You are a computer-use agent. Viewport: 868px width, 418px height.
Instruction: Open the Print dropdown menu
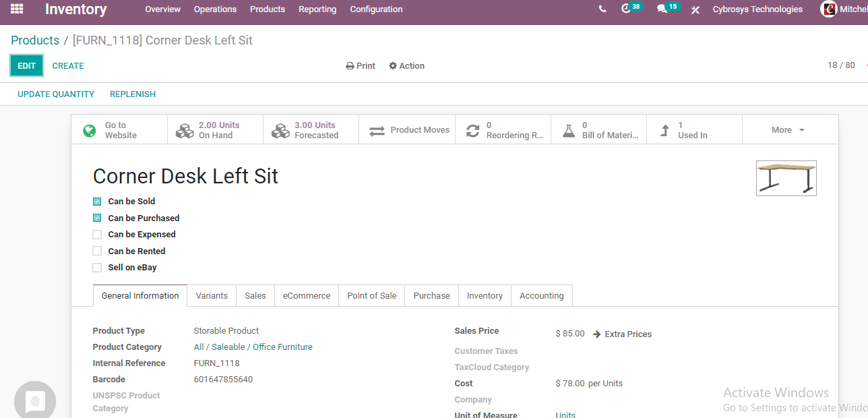pyautogui.click(x=361, y=66)
